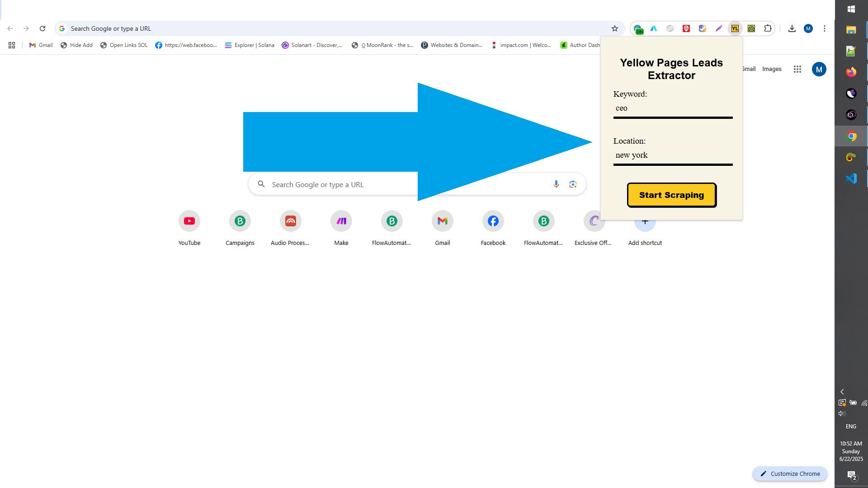The image size is (868, 488).
Task: Start voice search with microphone icon
Action: 556,184
